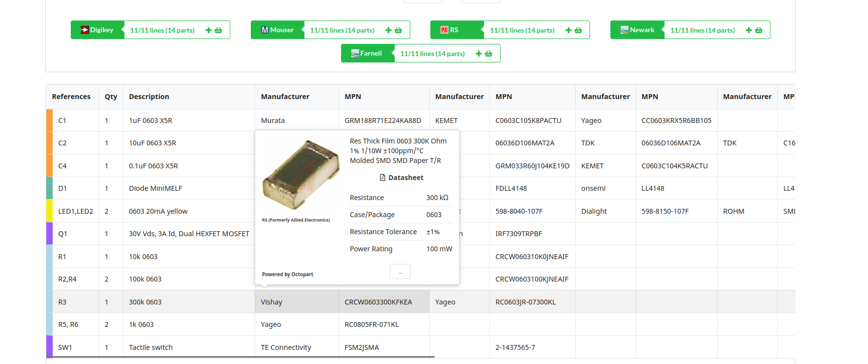This screenshot has width=868, height=364.
Task: Click the Digikey add-to-cart basket icon
Action: pos(218,30)
